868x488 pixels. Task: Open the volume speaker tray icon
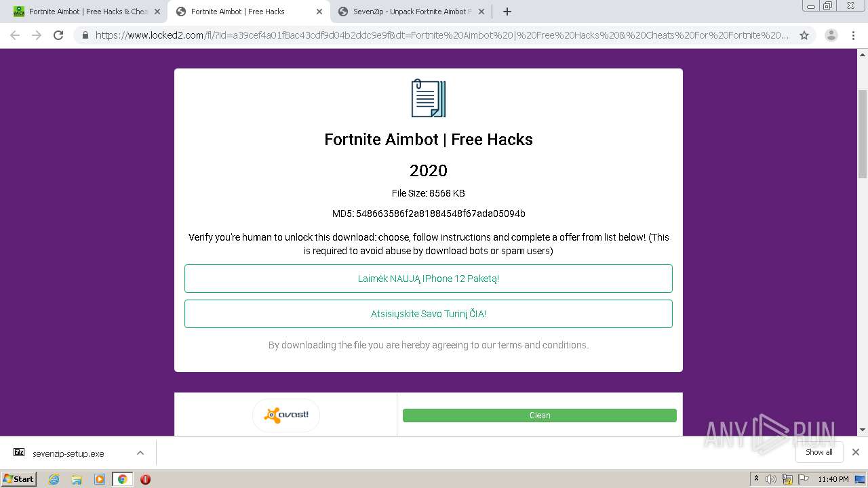pos(771,479)
